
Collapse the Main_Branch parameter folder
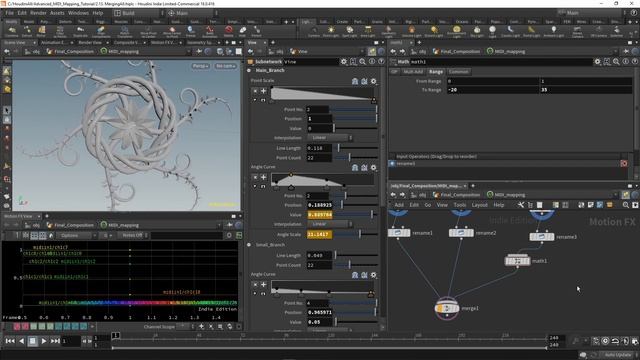tap(249, 70)
